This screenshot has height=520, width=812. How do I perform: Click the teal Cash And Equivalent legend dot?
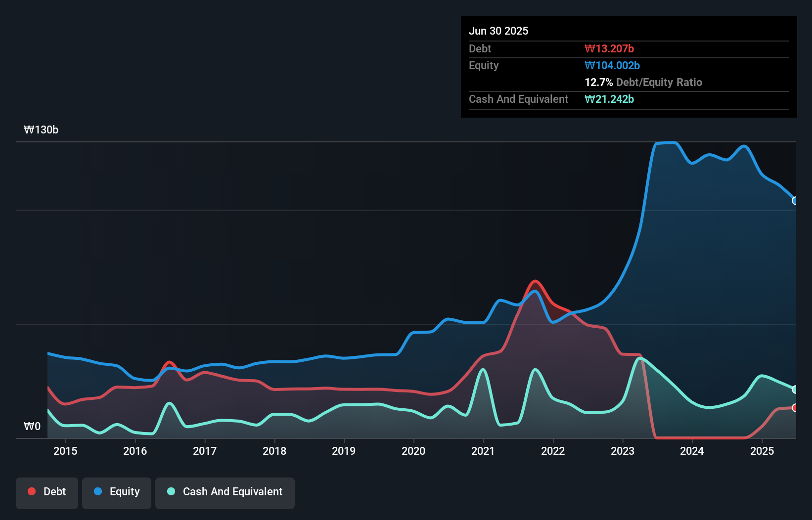click(x=171, y=491)
